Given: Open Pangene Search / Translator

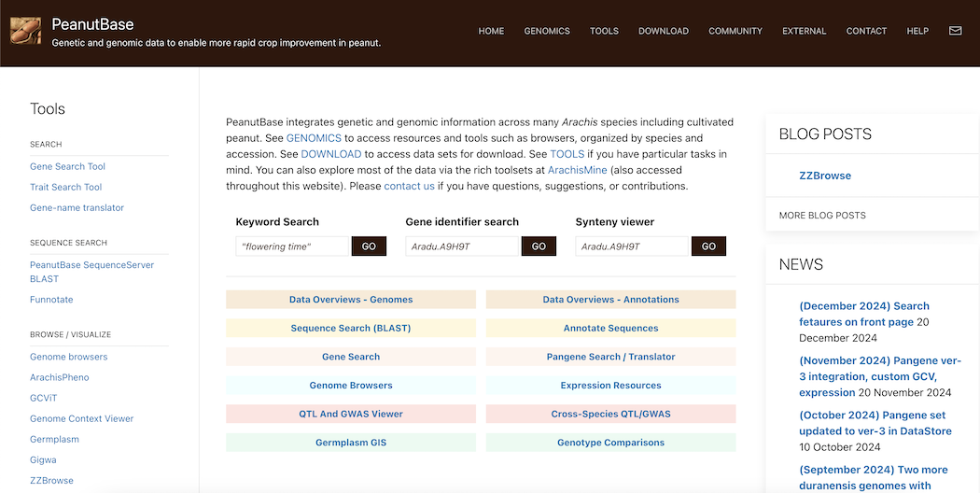Looking at the screenshot, I should point(610,357).
